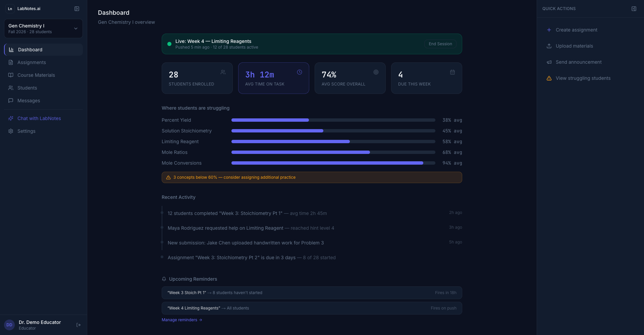Click the Chat with LabNotes sparkle icon
Image resolution: width=644 pixels, height=335 pixels.
[11, 118]
